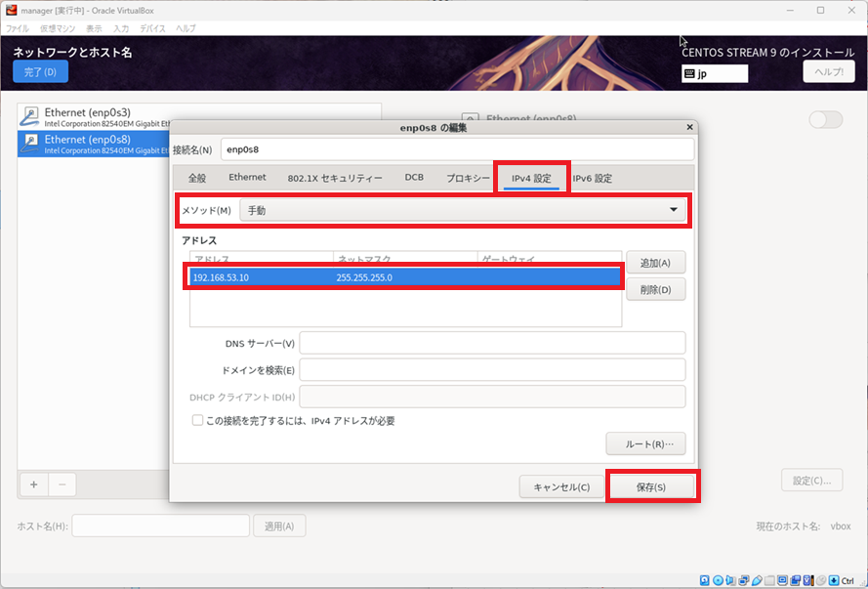
Task: Switch to the プロキシー tab
Action: coord(468,178)
